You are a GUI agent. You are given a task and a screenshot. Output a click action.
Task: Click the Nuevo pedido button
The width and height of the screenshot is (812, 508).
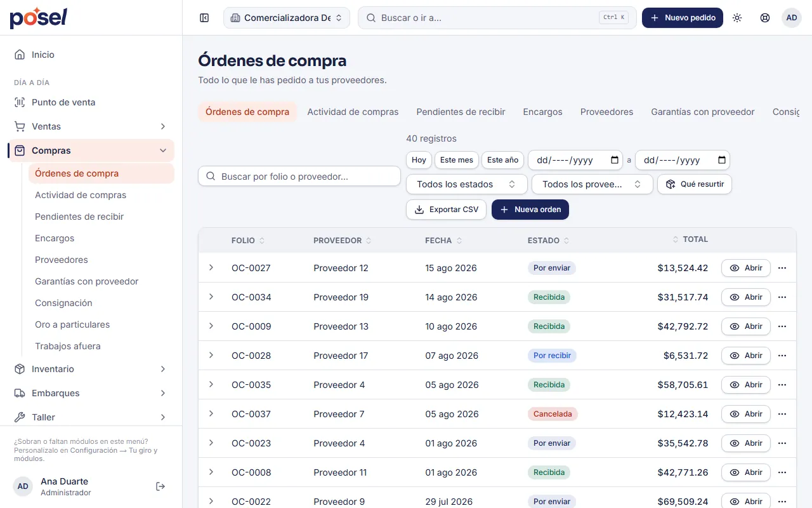[x=683, y=18]
